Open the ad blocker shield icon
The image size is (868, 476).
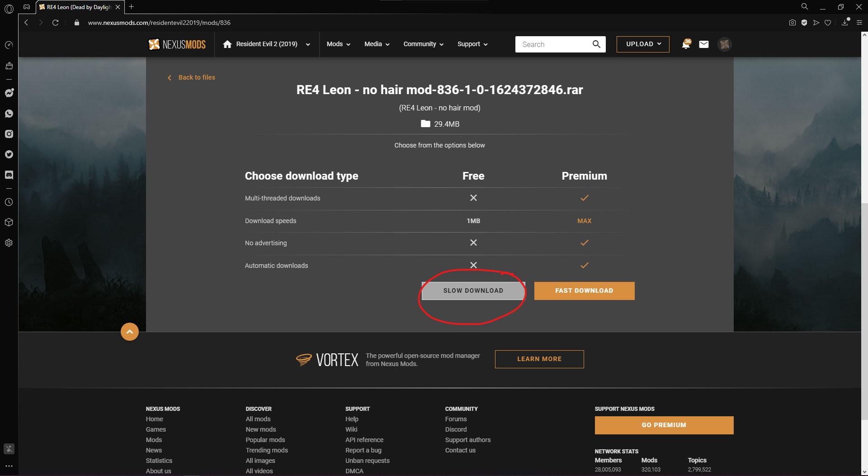pos(804,23)
